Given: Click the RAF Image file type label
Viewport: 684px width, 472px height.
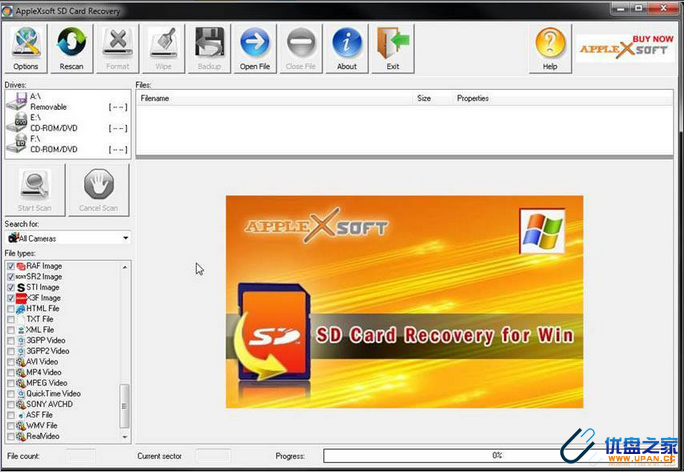Looking at the screenshot, I should coord(44,266).
